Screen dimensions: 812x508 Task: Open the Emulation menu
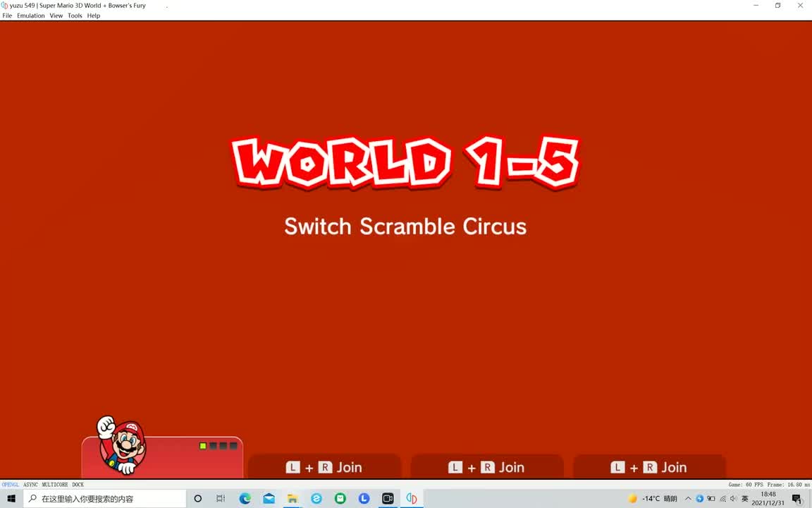pos(30,16)
